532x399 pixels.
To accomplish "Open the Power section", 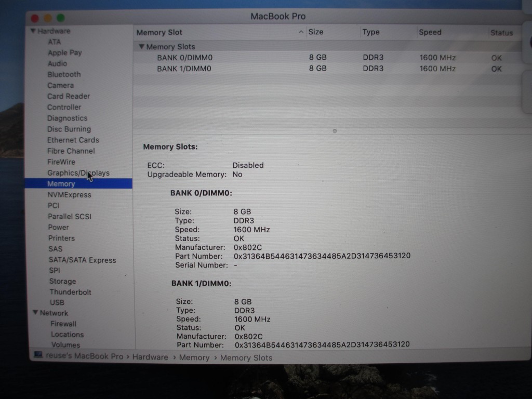I will coord(58,228).
